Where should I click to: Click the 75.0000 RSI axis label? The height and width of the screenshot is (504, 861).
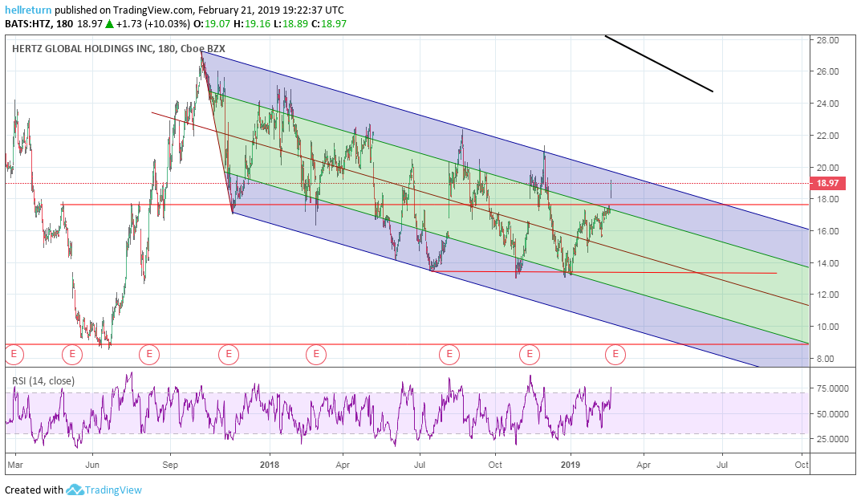point(833,388)
